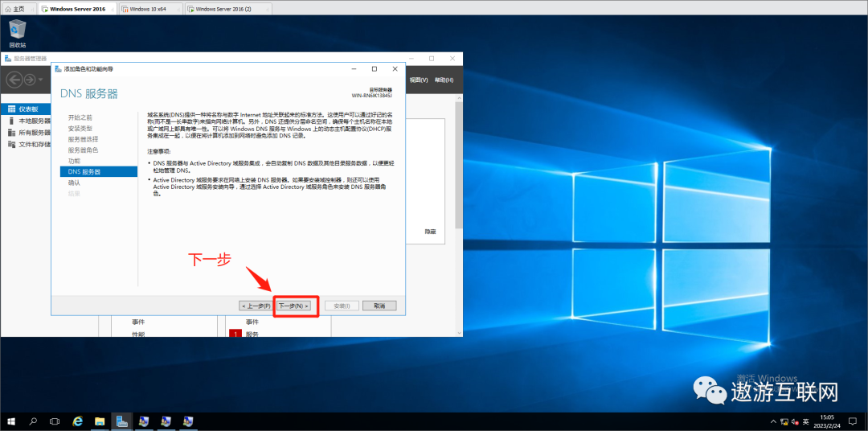
Task: Go to the 服务器选择 wizard step
Action: 83,139
